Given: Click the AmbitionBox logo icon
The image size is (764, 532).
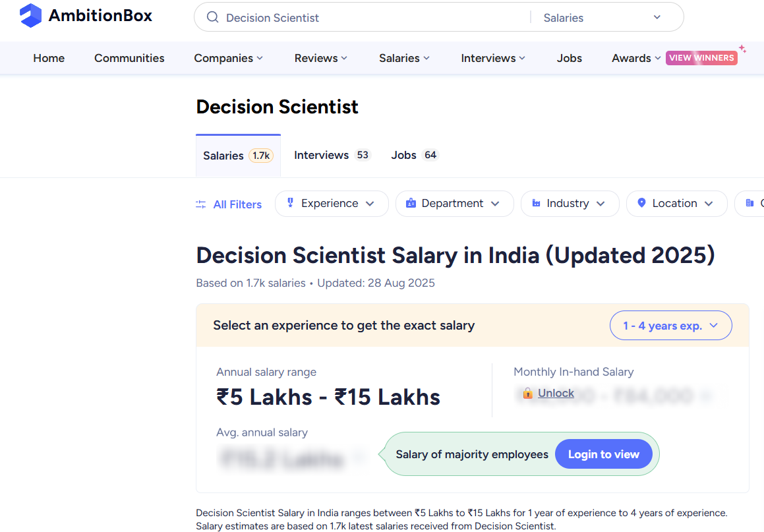Looking at the screenshot, I should point(30,16).
